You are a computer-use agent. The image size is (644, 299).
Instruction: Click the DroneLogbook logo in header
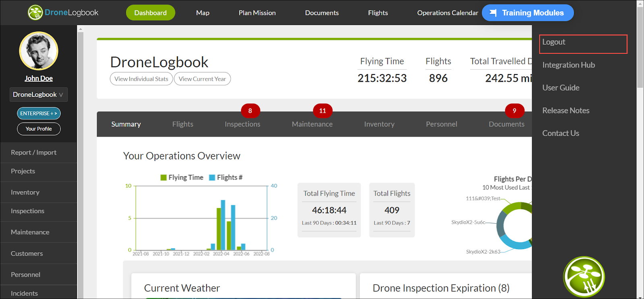click(x=63, y=12)
